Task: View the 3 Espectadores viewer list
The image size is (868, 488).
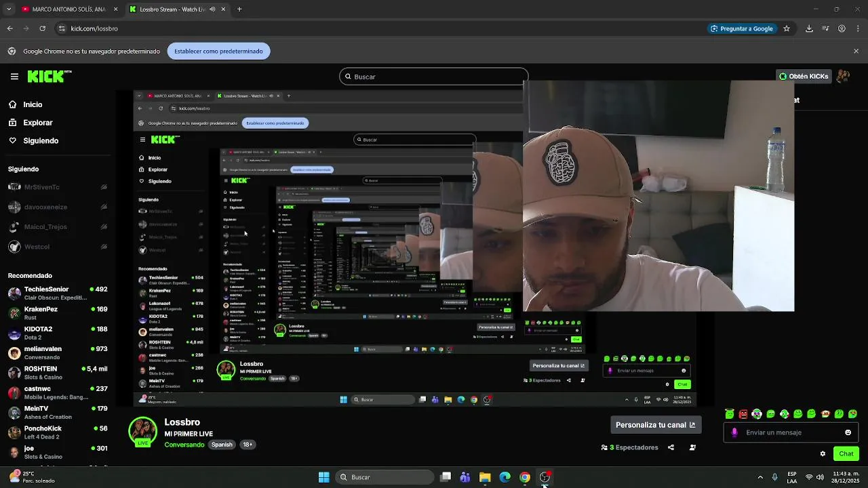Action: [x=629, y=447]
